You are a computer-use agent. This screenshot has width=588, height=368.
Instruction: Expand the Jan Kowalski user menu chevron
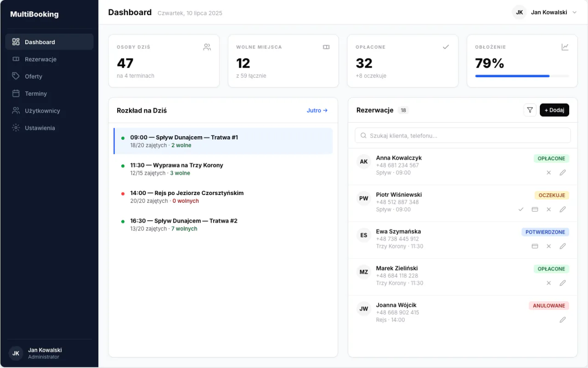(574, 12)
